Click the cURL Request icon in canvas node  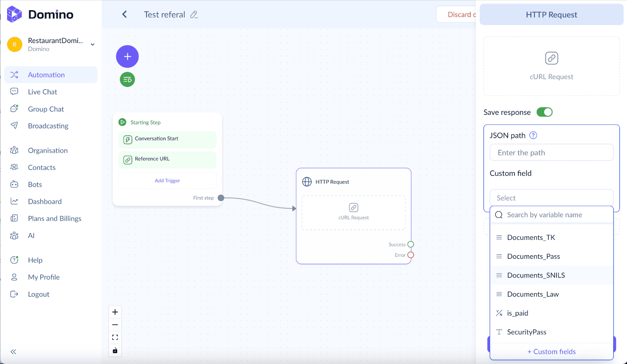tap(353, 207)
